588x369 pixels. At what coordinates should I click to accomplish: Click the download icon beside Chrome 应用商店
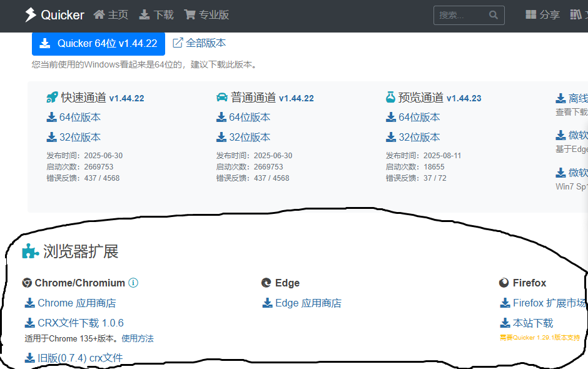coord(29,303)
